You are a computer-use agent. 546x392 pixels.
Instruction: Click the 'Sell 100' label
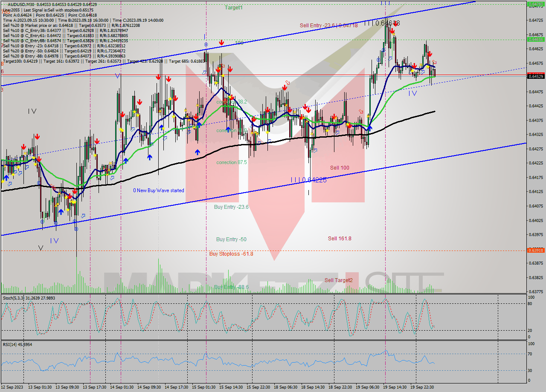[x=340, y=168]
